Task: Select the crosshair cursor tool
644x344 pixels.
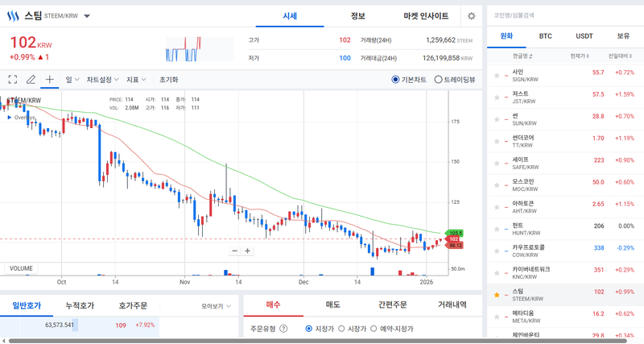Action: click(50, 80)
